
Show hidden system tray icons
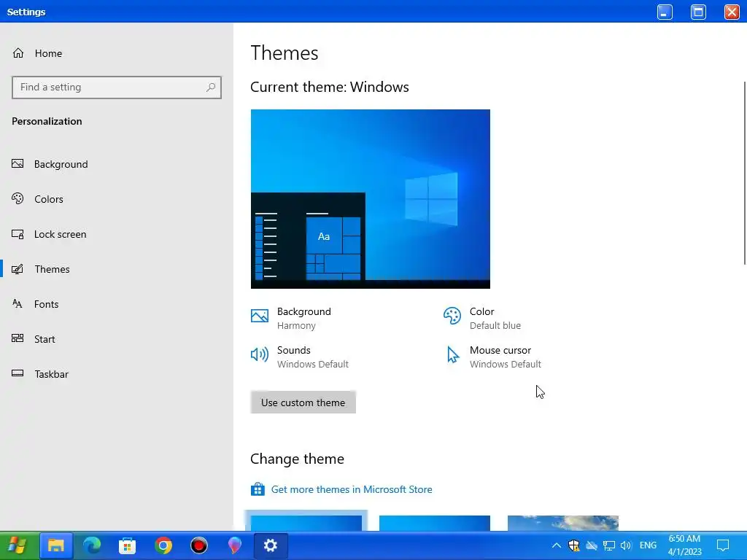tap(556, 545)
